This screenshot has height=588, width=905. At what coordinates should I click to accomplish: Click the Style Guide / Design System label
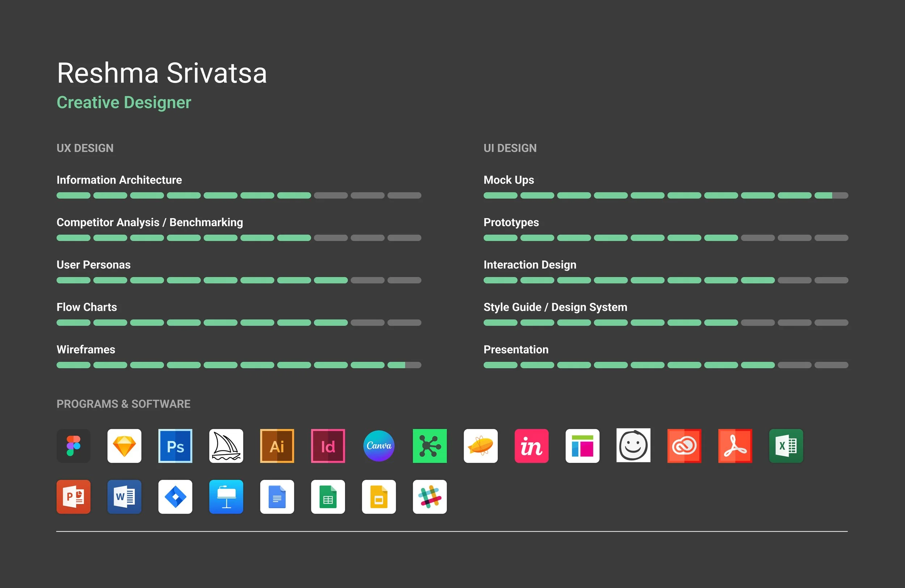(x=556, y=307)
